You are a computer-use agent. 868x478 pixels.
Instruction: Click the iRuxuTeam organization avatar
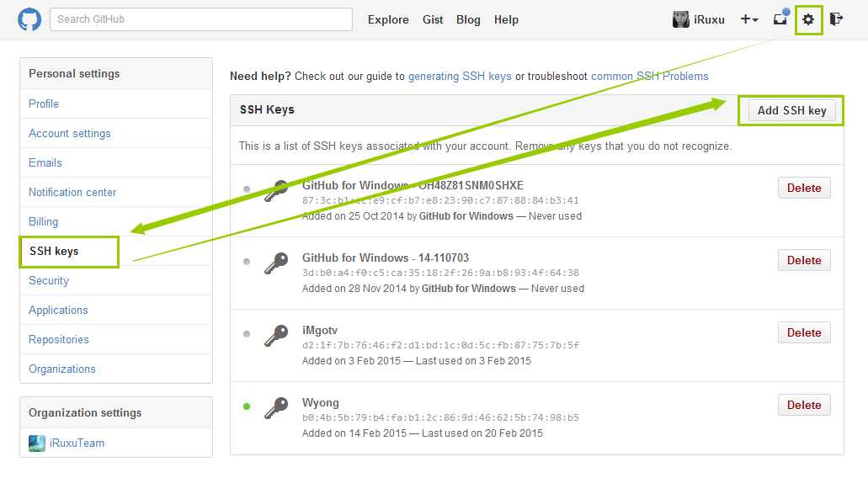pyautogui.click(x=37, y=443)
